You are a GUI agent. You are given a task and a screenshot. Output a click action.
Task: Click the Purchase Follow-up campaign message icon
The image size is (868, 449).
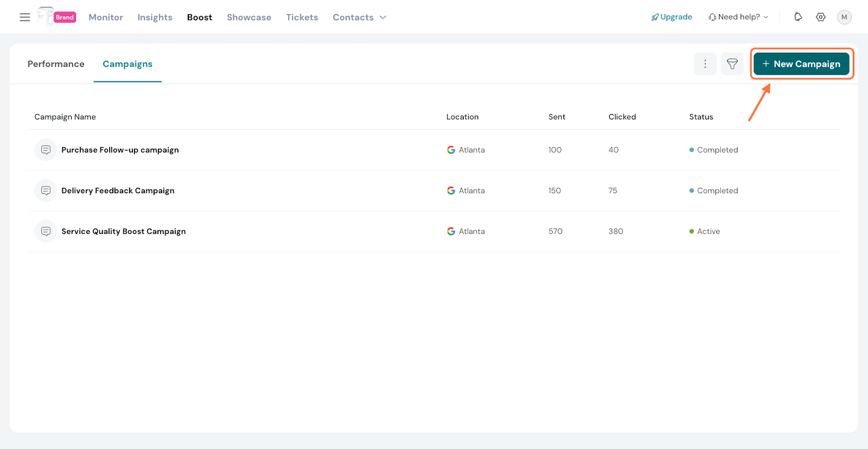click(46, 150)
